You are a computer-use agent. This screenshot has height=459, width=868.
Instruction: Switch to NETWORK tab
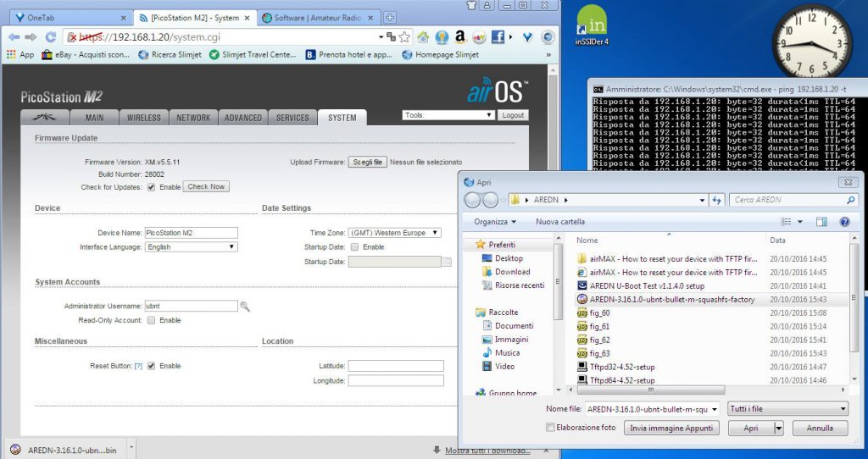(x=193, y=117)
